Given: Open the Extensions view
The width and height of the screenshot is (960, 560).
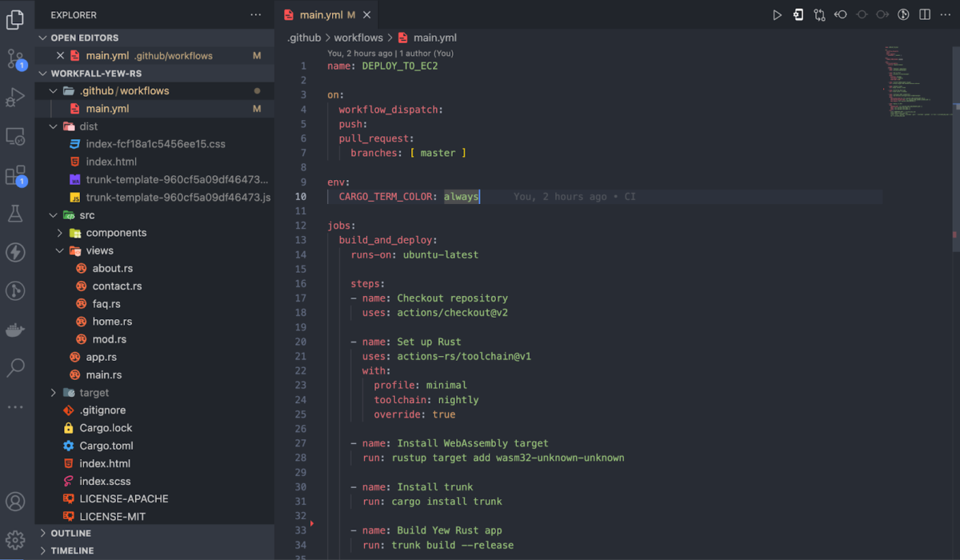Looking at the screenshot, I should click(16, 174).
